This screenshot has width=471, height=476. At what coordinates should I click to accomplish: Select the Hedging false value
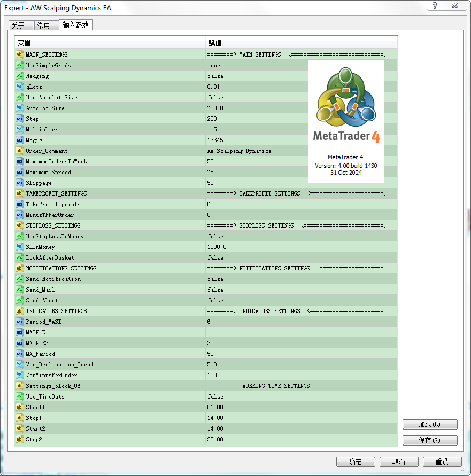215,76
